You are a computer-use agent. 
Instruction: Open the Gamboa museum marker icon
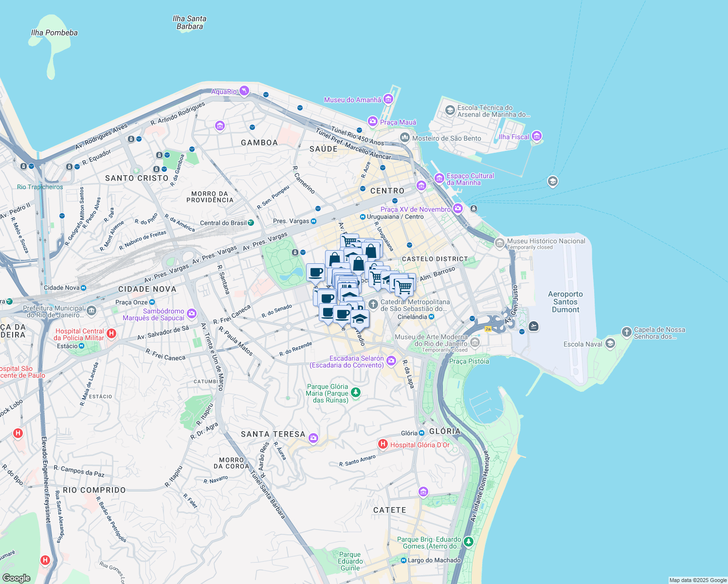click(x=220, y=126)
